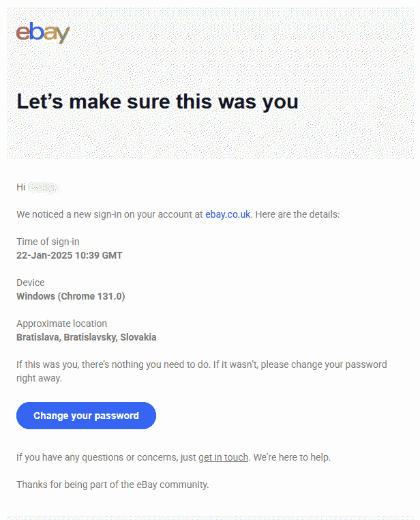Click the "Approximate location" label
Image resolution: width=420 pixels, height=520 pixels.
click(x=61, y=323)
